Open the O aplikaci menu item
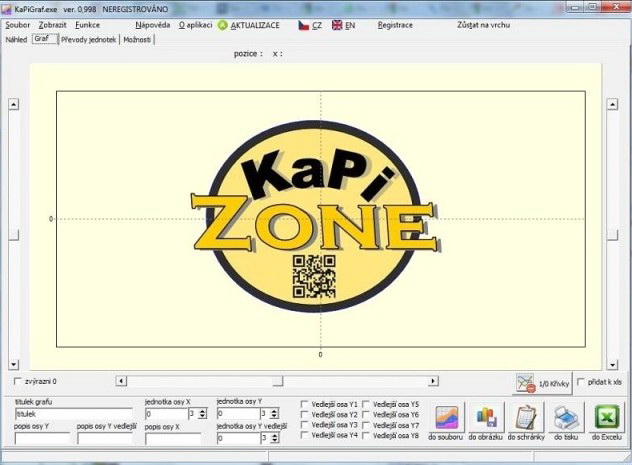632x465 pixels. click(195, 25)
